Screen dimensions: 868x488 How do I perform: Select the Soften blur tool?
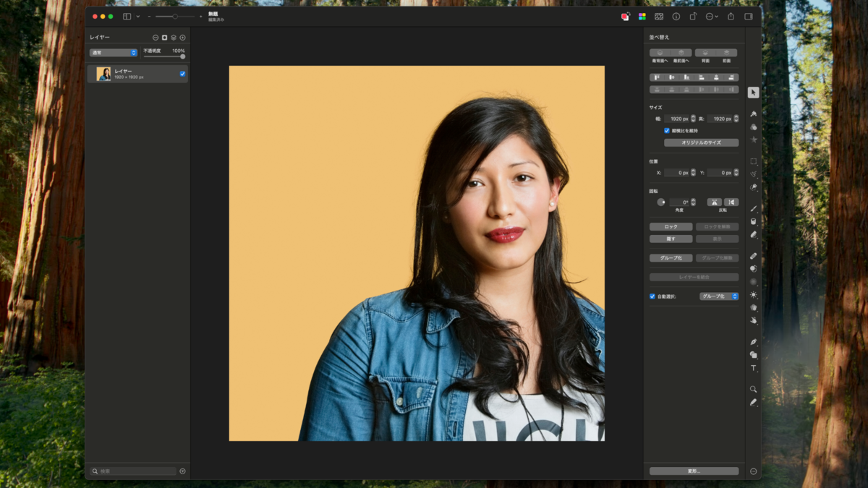(753, 282)
